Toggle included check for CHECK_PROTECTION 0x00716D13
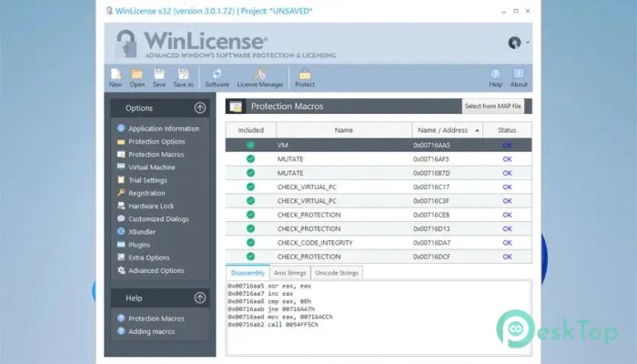 [250, 228]
